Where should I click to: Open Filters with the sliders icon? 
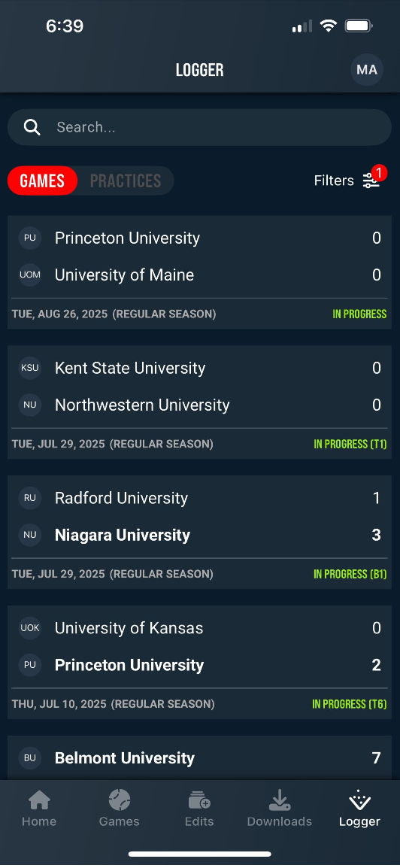click(x=350, y=180)
